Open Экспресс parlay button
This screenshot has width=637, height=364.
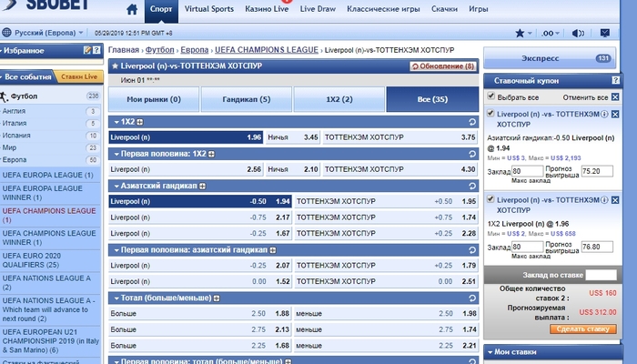550,58
